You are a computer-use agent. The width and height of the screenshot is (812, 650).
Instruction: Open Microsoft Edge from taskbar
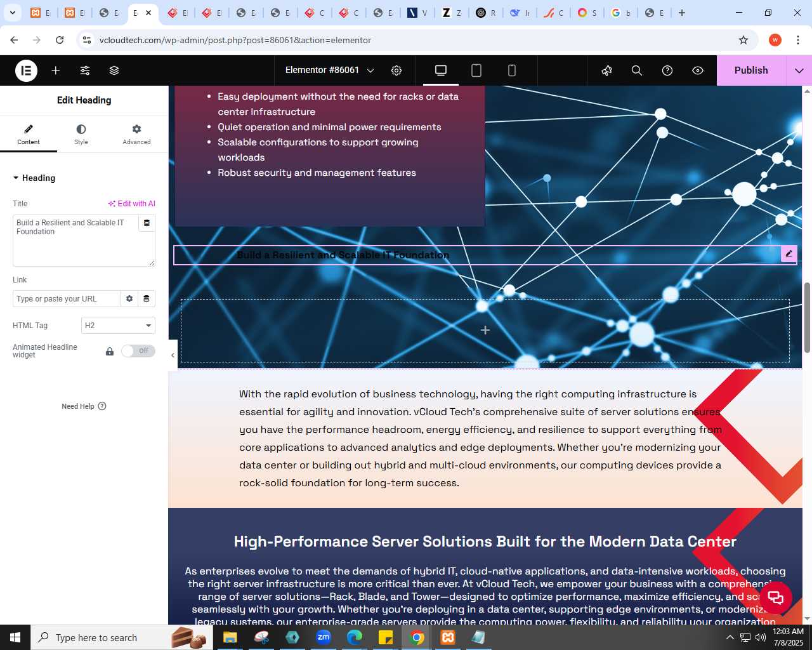coord(355,637)
